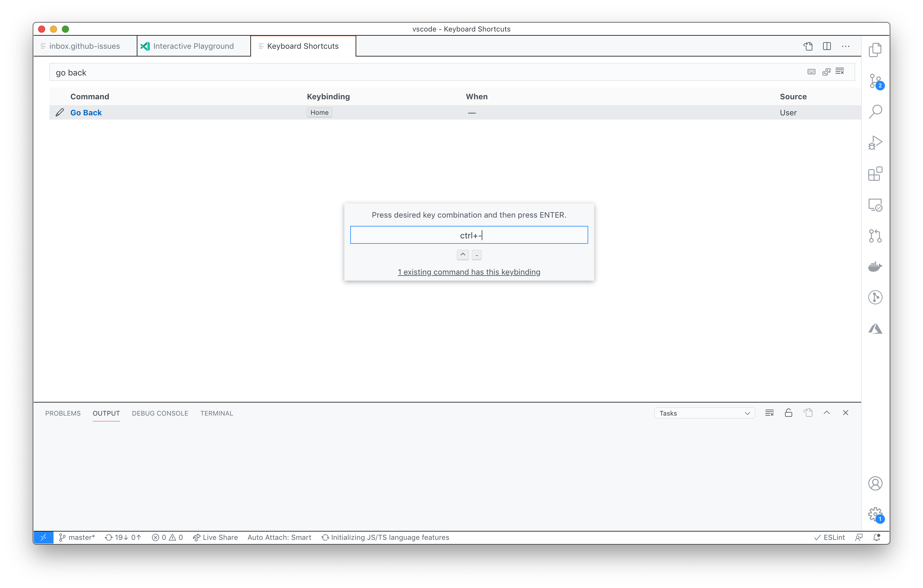The height and width of the screenshot is (588, 923).
Task: Switch to the TERMINAL panel tab
Action: tap(216, 413)
